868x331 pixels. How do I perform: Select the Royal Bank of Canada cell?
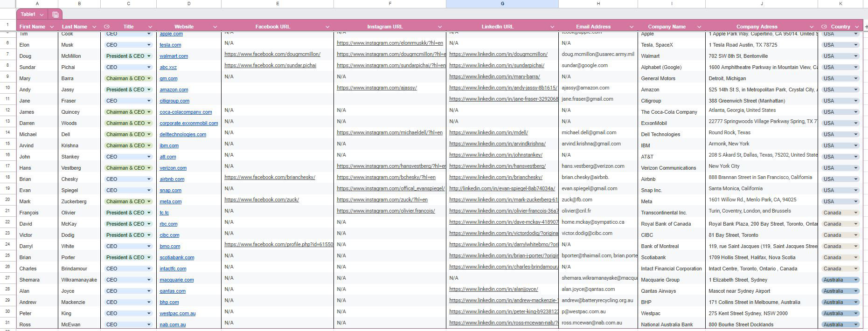pyautogui.click(x=672, y=222)
